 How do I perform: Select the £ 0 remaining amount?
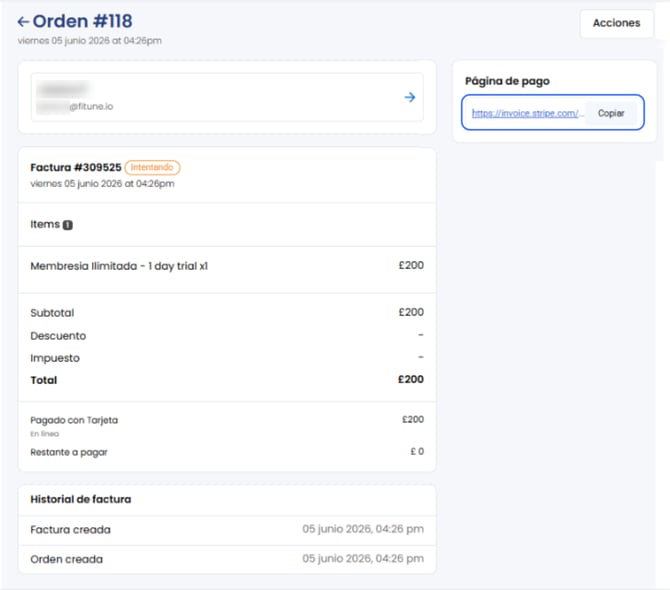[x=417, y=452]
